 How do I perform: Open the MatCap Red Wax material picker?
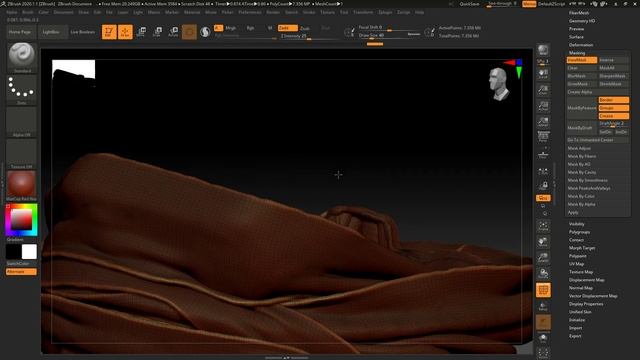pos(21,186)
